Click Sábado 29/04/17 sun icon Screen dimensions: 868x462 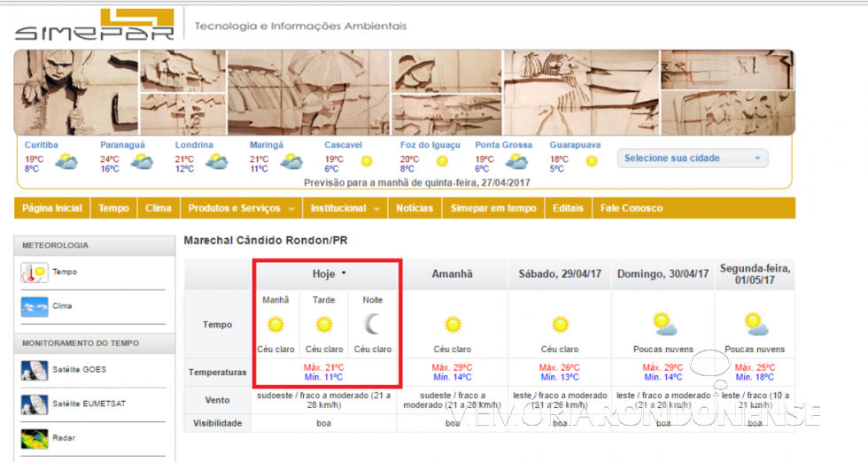(x=560, y=325)
